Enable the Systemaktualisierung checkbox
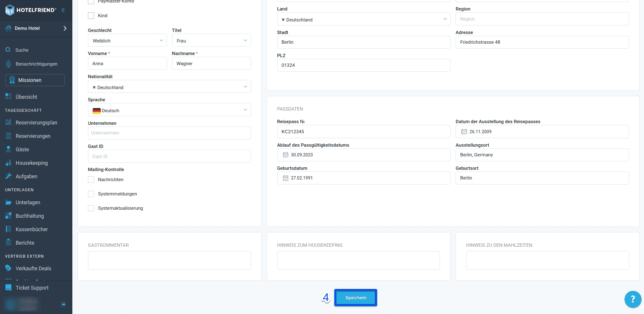 (x=91, y=208)
